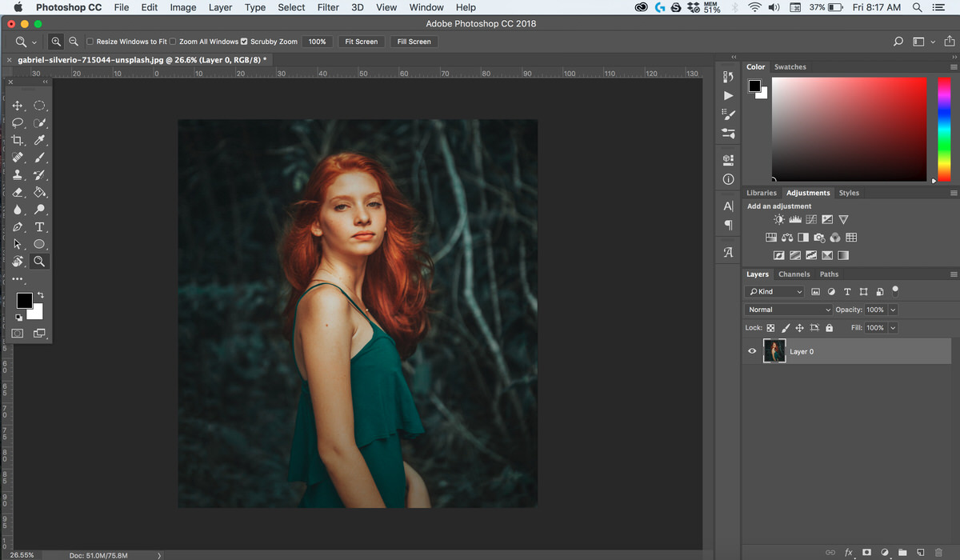960x560 pixels.
Task: Open the layer filter Kind dropdown
Action: pos(774,291)
